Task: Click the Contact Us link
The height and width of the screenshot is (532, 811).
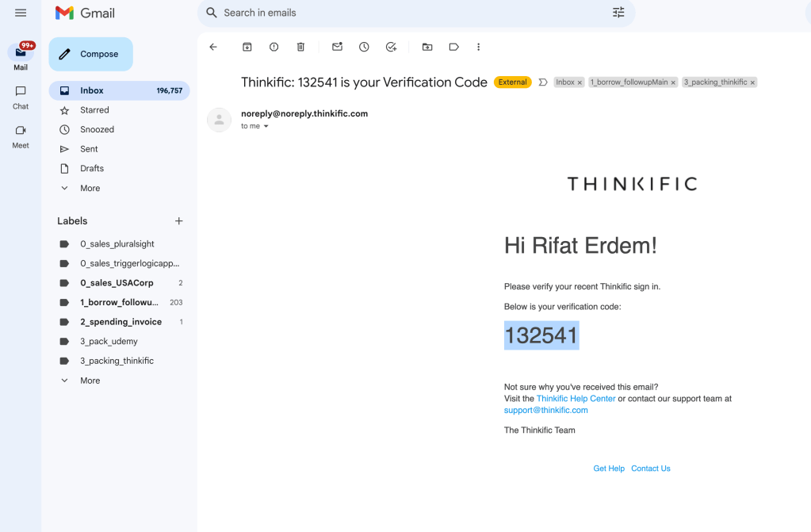Action: point(651,469)
